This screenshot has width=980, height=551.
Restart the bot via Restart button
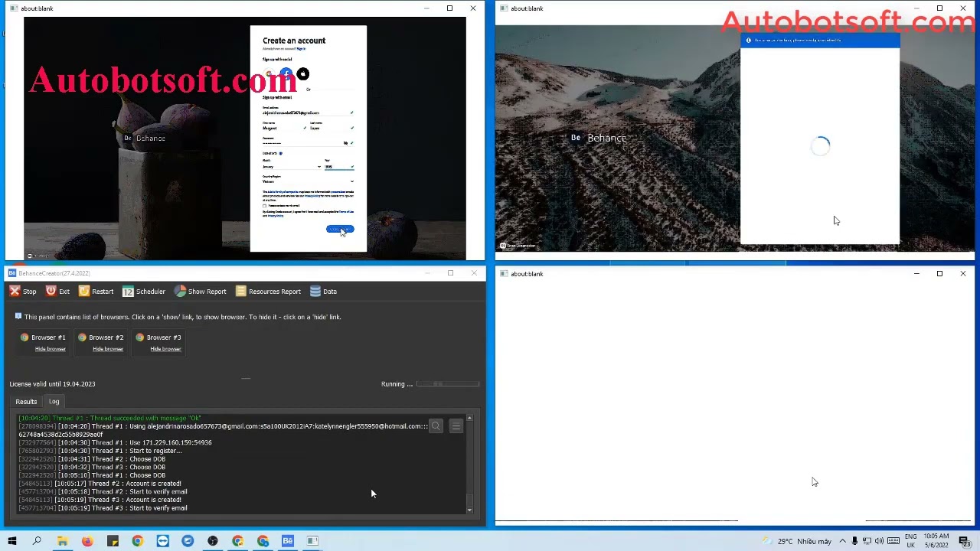pos(96,291)
